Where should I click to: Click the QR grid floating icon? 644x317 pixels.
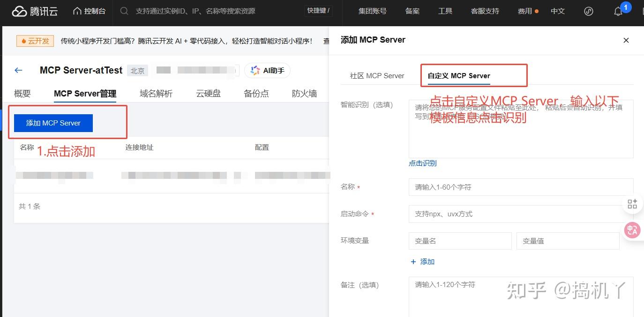(x=632, y=204)
